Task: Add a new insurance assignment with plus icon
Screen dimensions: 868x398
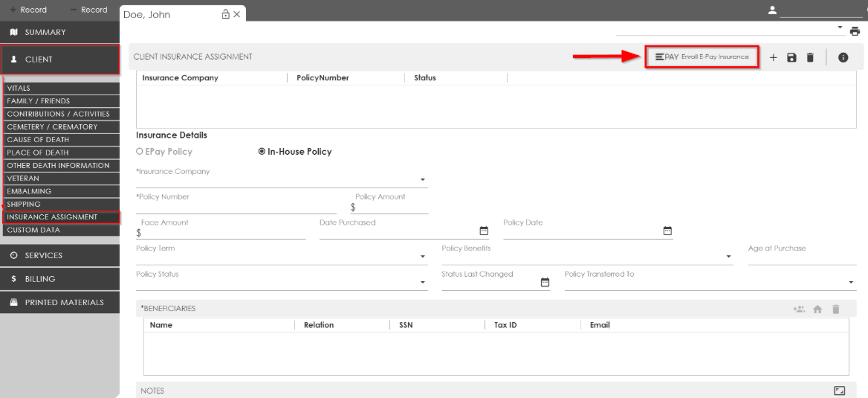Action: [773, 58]
